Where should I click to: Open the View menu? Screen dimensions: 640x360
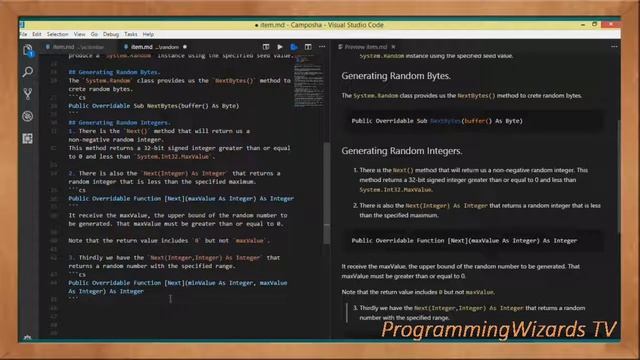coord(79,34)
